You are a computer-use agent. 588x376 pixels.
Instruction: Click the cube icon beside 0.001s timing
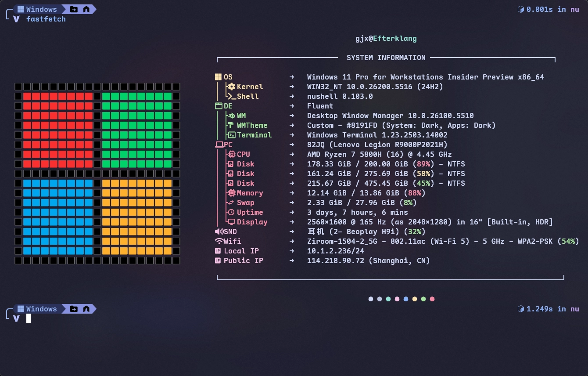coord(521,9)
